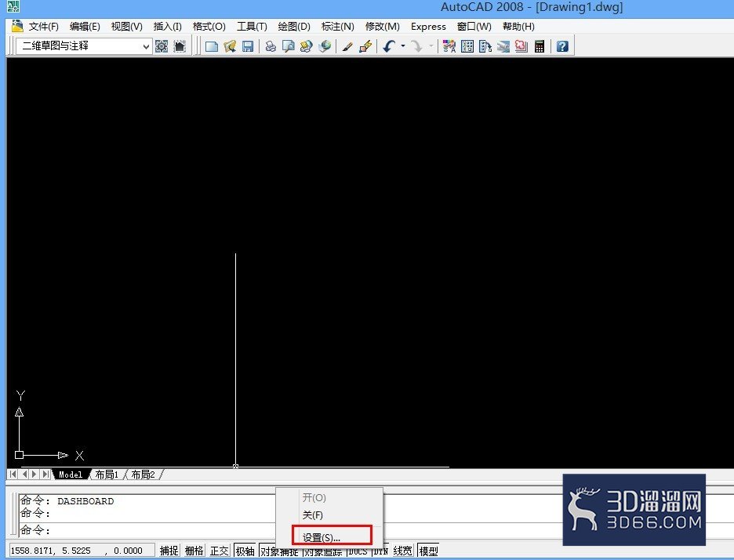Screen dimensions: 734x560
Task: Open the 文件(F) menu
Action: pos(44,26)
